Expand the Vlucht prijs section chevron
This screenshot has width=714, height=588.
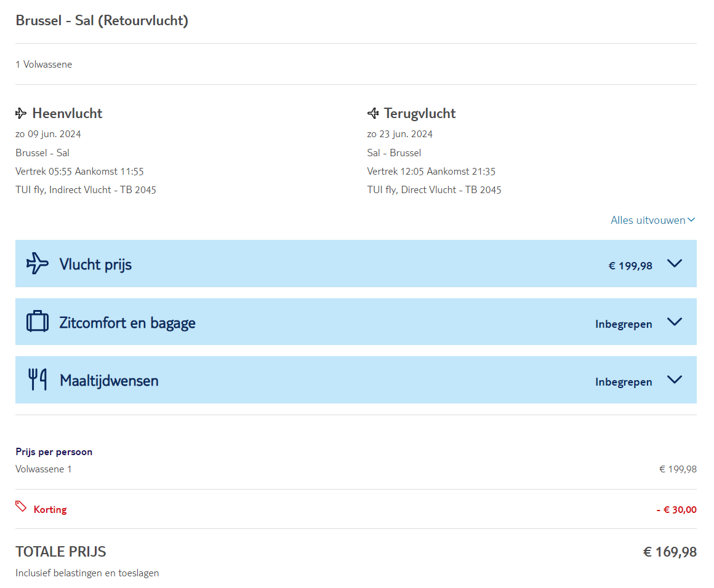pos(675,264)
